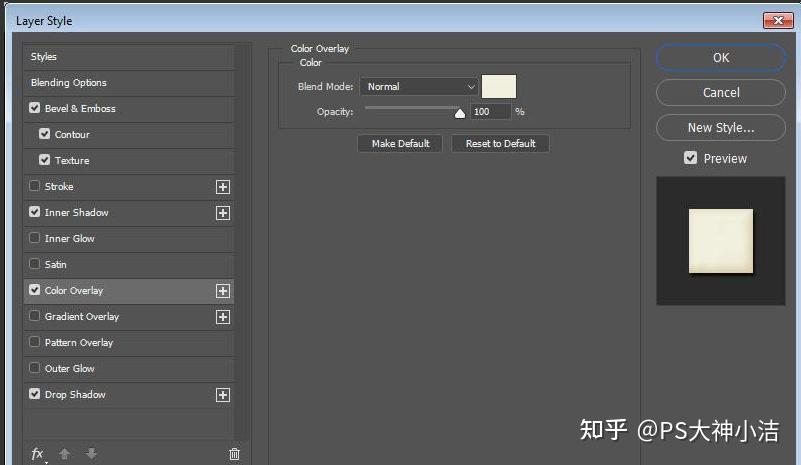801x465 pixels.
Task: Turn off the Color Overlay checkbox
Action: 34,290
